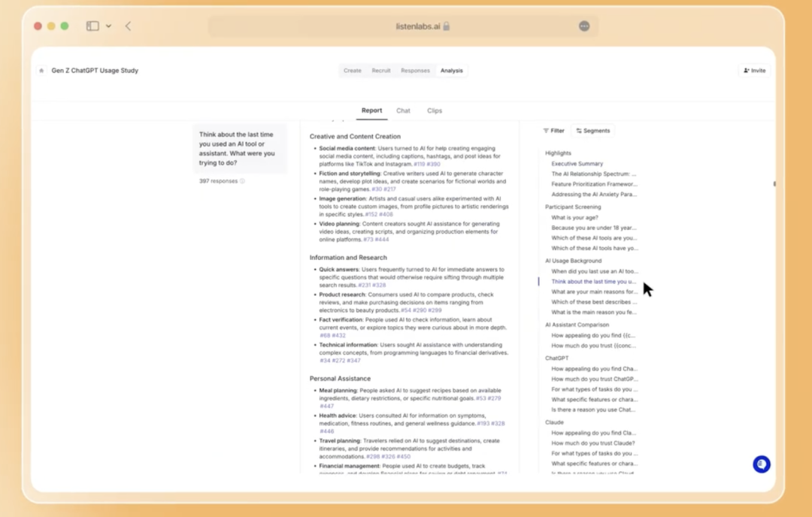
Task: Switch to the Clips tab
Action: (435, 110)
